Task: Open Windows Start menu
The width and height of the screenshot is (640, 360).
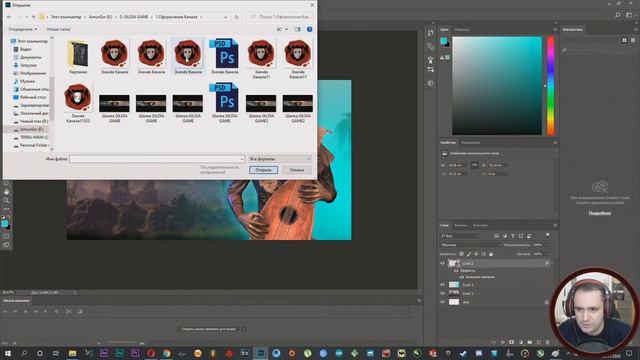Action: point(8,353)
